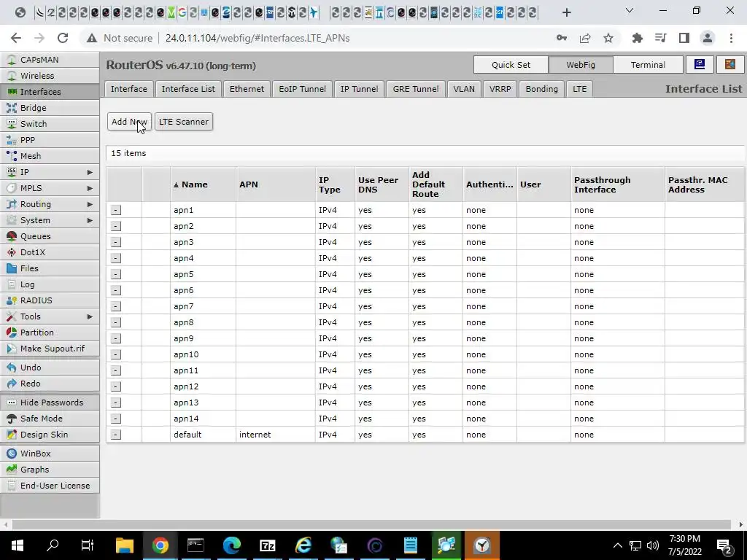747x560 pixels.
Task: Open the apn10 entry
Action: click(x=426, y=354)
